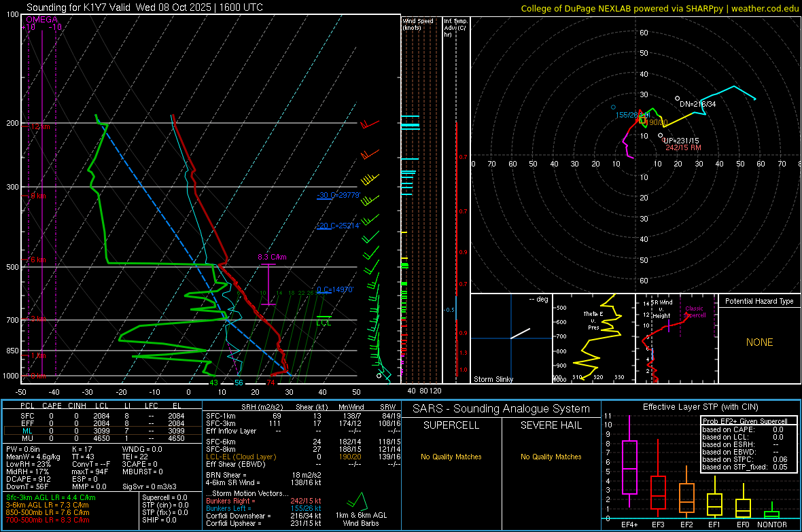Image resolution: width=802 pixels, height=532 pixels.
Task: Click the DownT = 56F value
Action: [x=27, y=487]
